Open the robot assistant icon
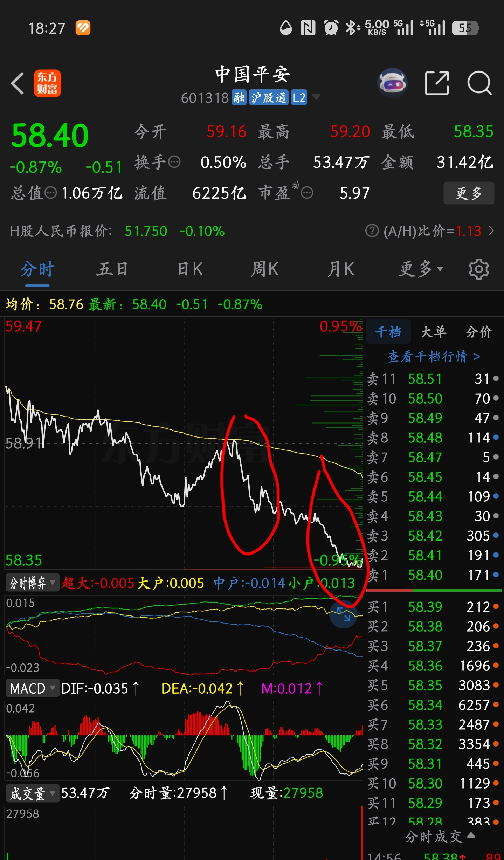 (392, 83)
